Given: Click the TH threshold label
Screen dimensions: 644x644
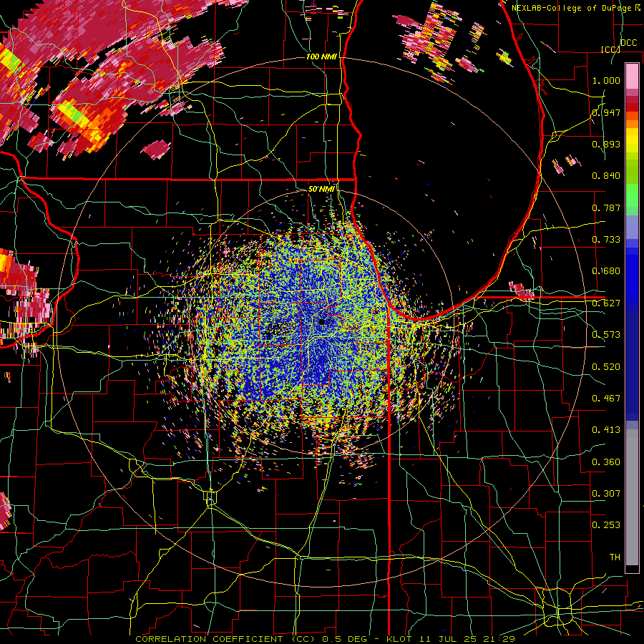Looking at the screenshot, I should click(x=615, y=557).
